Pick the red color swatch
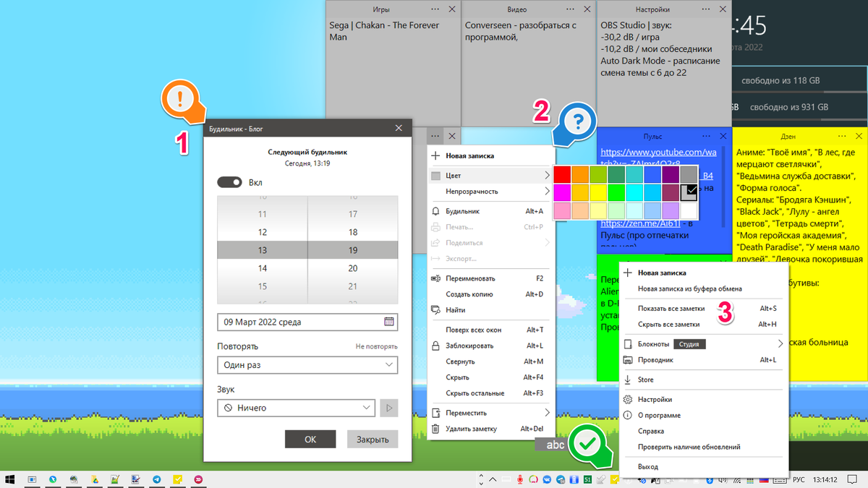This screenshot has width=868, height=488. (x=562, y=174)
